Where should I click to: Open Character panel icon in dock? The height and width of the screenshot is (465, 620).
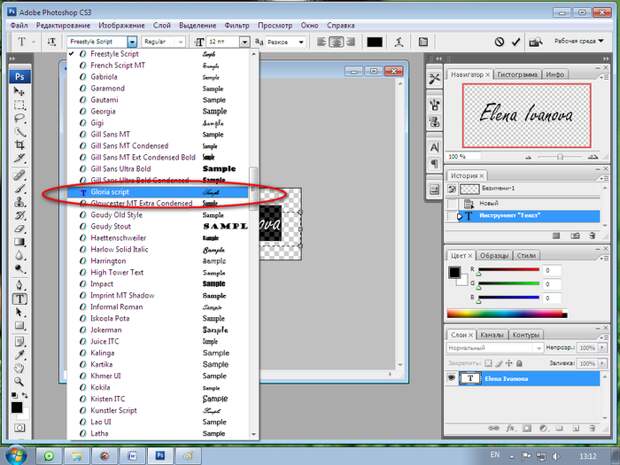pos(434,147)
